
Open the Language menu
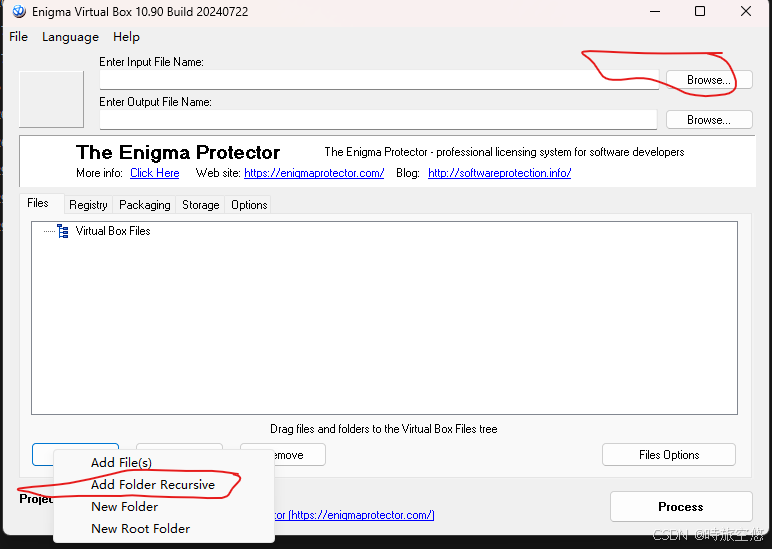tap(70, 37)
